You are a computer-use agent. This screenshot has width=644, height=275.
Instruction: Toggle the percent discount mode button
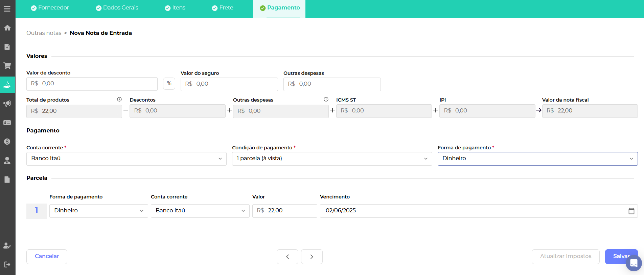click(169, 84)
